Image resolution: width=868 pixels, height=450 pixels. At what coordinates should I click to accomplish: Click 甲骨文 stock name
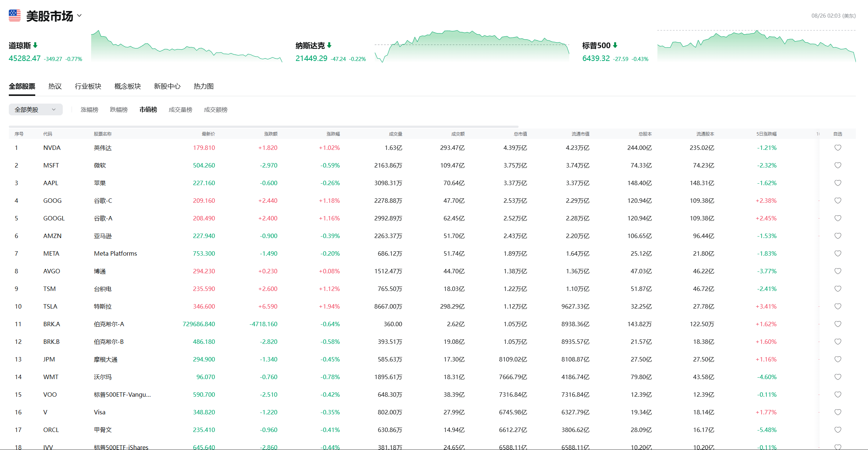pos(103,430)
